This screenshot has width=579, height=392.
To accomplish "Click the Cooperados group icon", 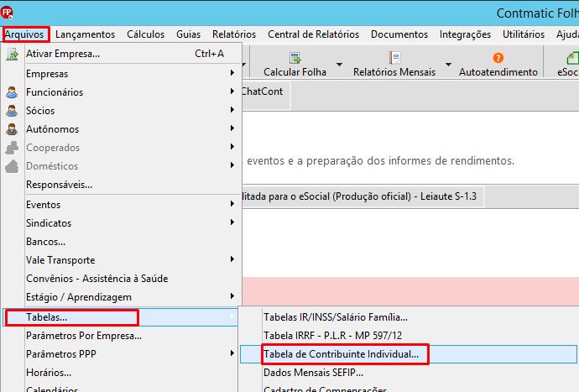I will click(12, 148).
